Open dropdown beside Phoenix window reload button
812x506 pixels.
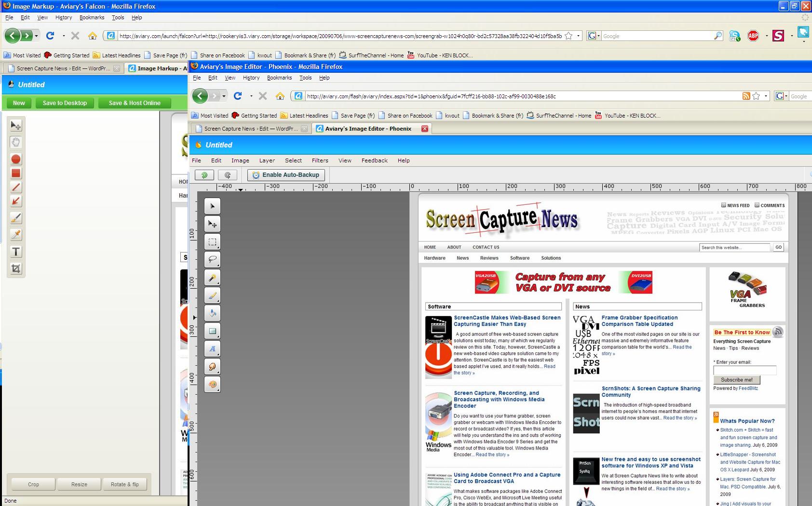click(x=251, y=96)
